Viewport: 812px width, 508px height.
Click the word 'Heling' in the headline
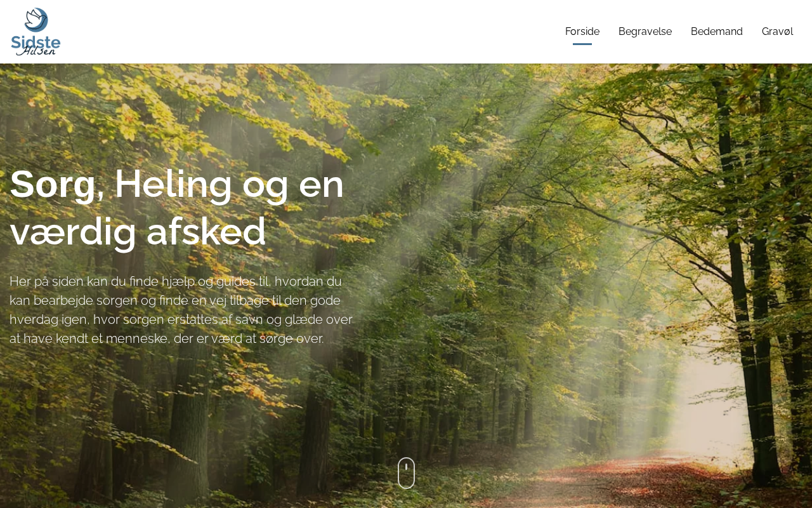tap(173, 184)
